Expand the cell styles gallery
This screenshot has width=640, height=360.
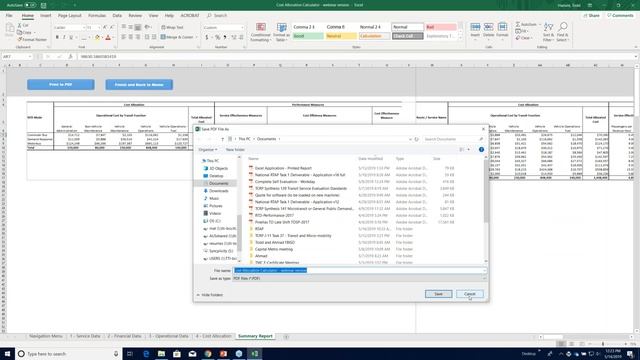(460, 38)
